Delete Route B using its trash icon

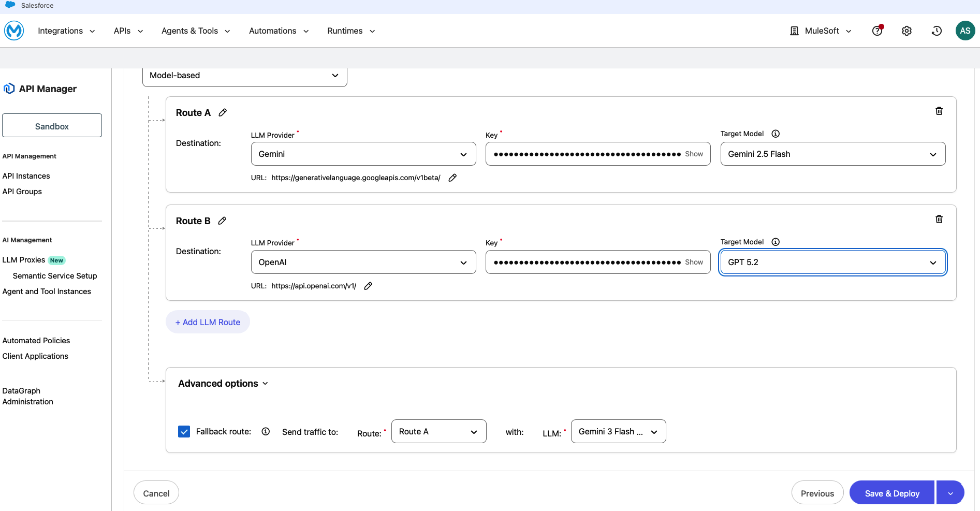point(939,220)
